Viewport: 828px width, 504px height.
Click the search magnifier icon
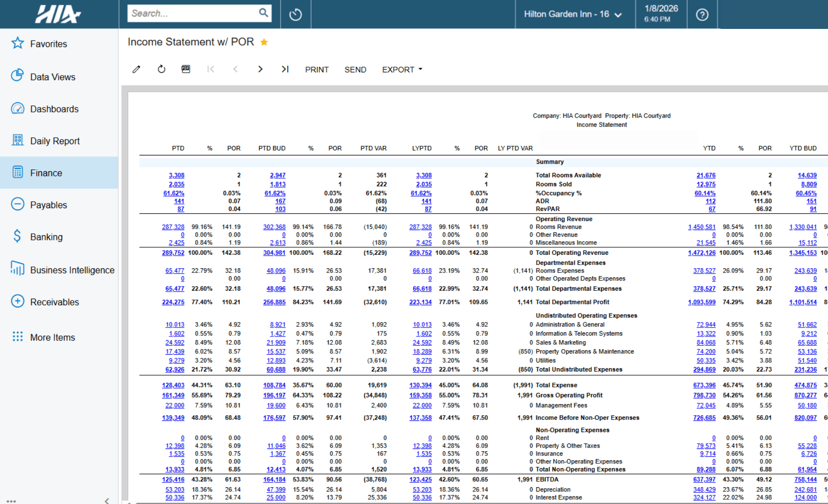click(x=263, y=13)
